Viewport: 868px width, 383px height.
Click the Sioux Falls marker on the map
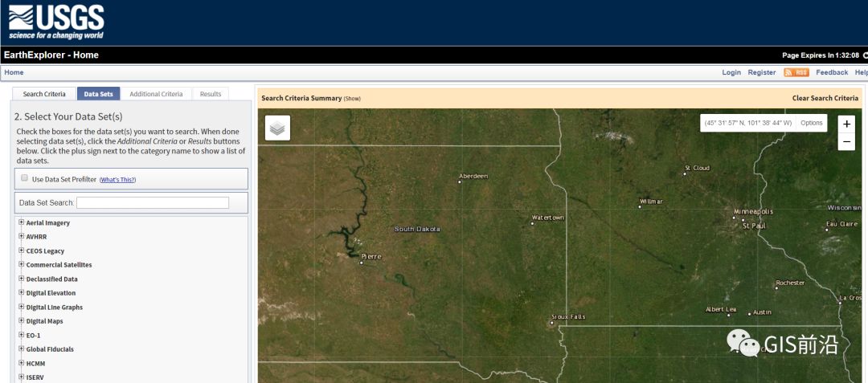click(x=551, y=323)
